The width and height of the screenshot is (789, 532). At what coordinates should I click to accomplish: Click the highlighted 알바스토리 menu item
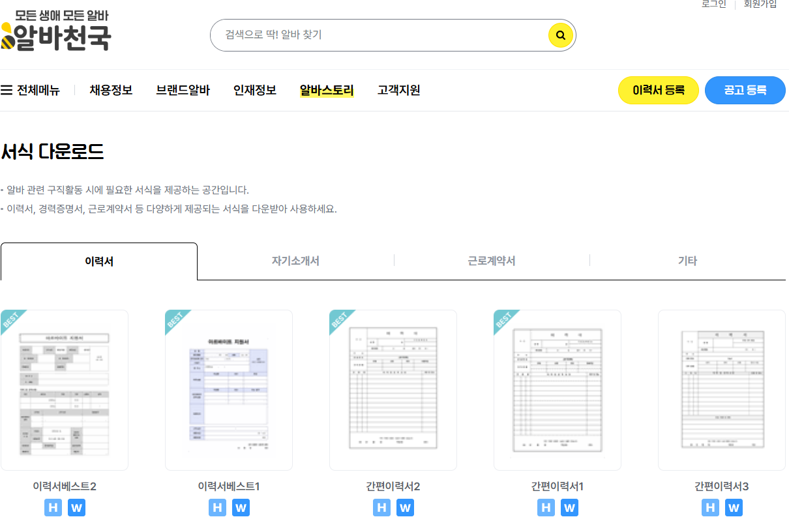[326, 90]
